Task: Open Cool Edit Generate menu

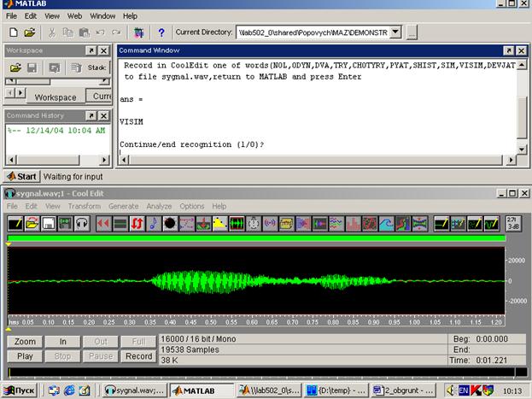Action: click(124, 206)
